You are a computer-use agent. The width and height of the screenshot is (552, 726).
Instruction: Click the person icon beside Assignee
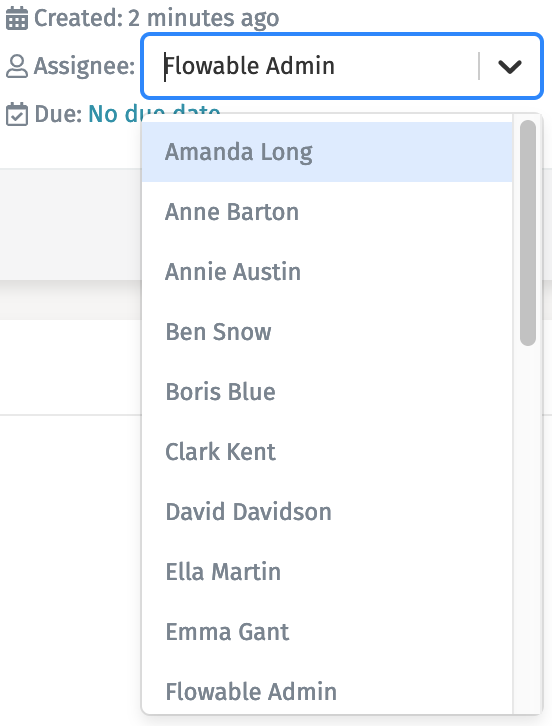point(17,66)
